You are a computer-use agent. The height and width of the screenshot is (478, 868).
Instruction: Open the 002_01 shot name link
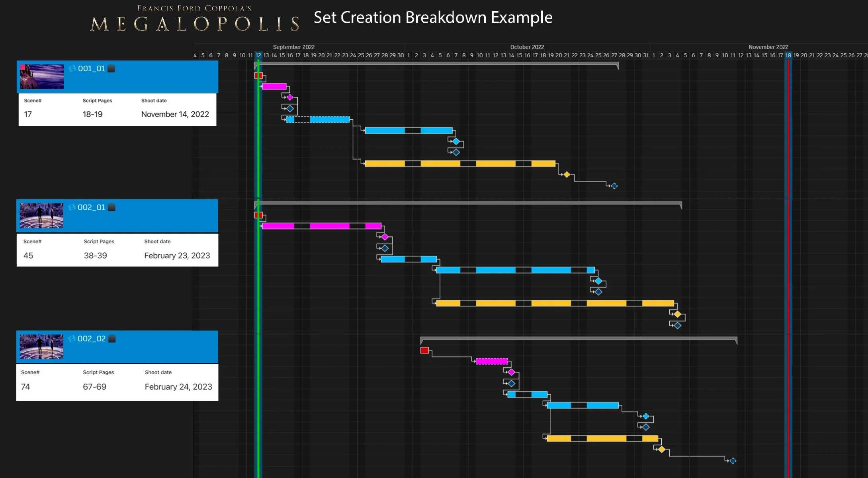(x=91, y=207)
